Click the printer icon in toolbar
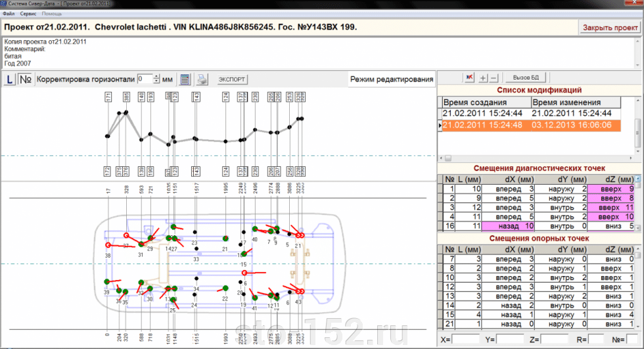644x349 pixels. coord(202,79)
